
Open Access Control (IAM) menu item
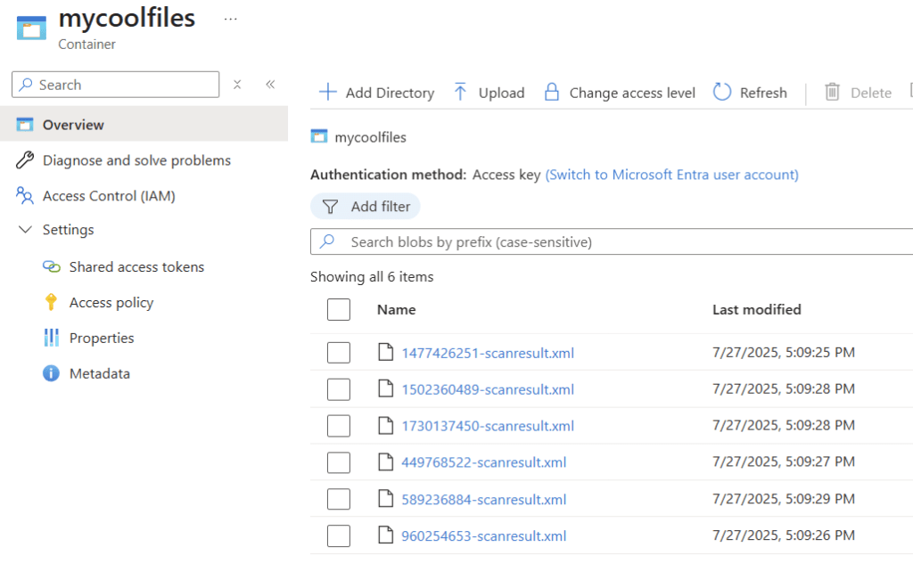tap(109, 196)
